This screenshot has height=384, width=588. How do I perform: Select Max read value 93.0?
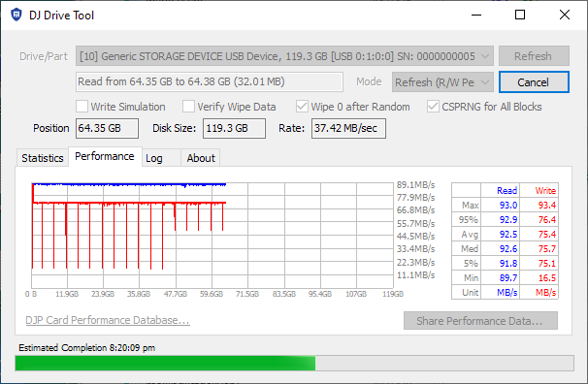pos(508,206)
